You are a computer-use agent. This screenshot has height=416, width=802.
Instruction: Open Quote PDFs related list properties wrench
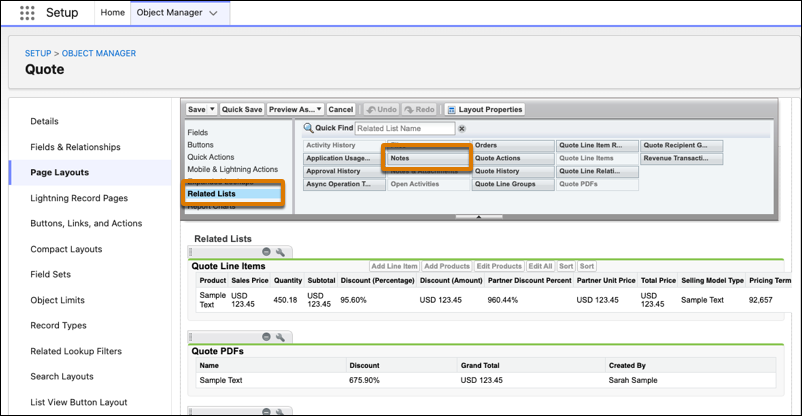pos(280,337)
